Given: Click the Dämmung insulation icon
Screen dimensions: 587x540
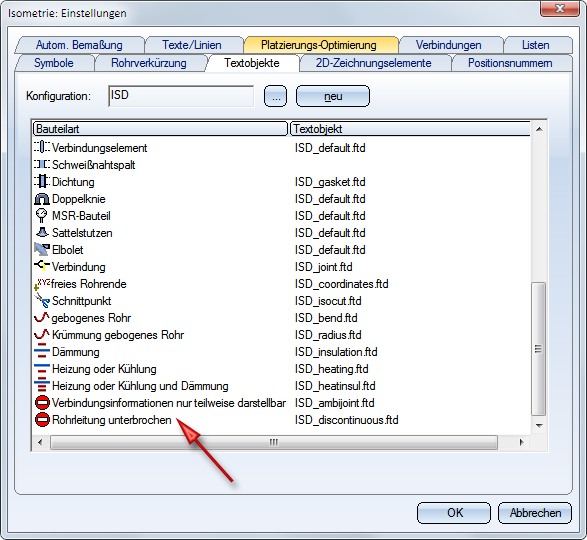Looking at the screenshot, I should pyautogui.click(x=42, y=351).
